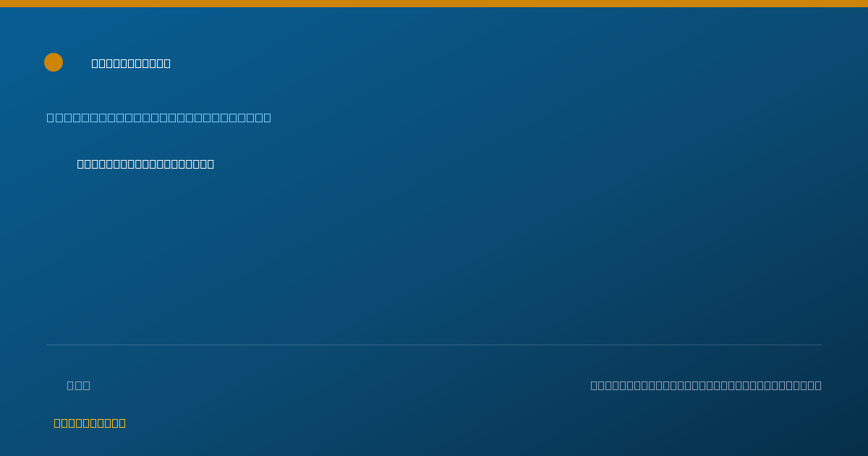Screen dimensions: 868x456
Task: Click the long gray footer text on right
Action: [x=706, y=385]
